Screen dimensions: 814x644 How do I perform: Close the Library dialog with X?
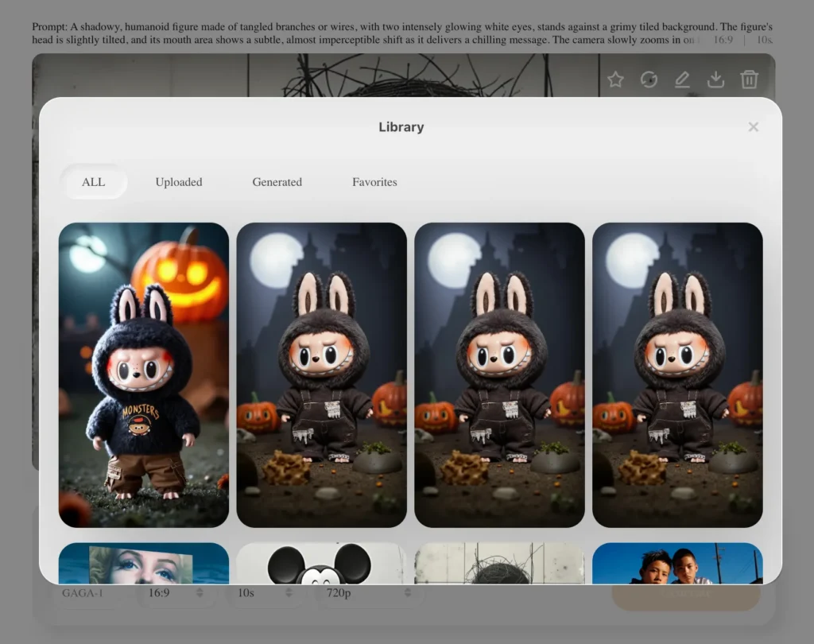pos(753,127)
